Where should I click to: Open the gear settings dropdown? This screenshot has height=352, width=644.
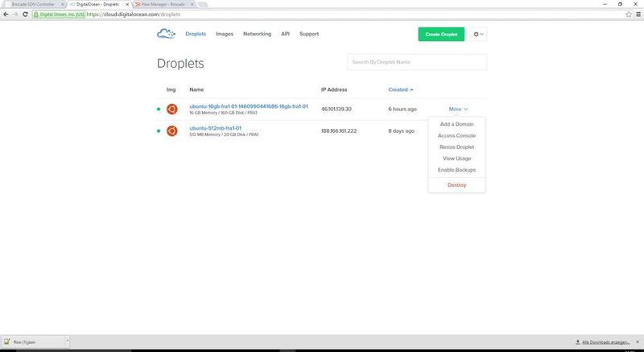478,34
